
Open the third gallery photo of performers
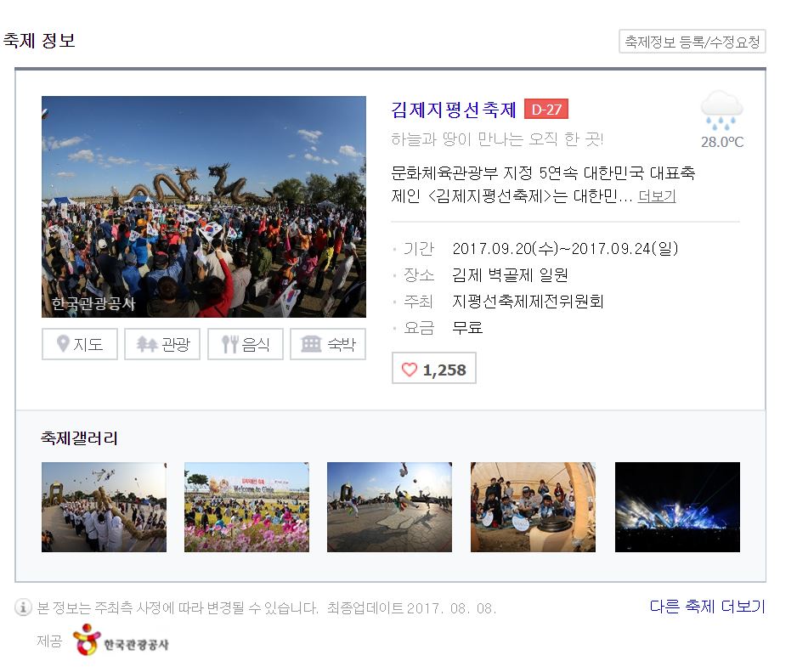[x=389, y=507]
